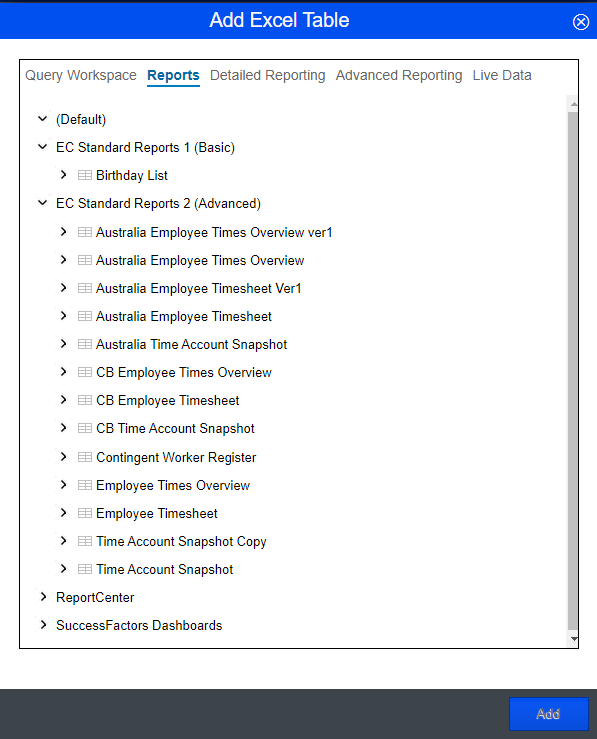Switch to the Query Workspace tab
The height and width of the screenshot is (739, 597).
tap(81, 75)
